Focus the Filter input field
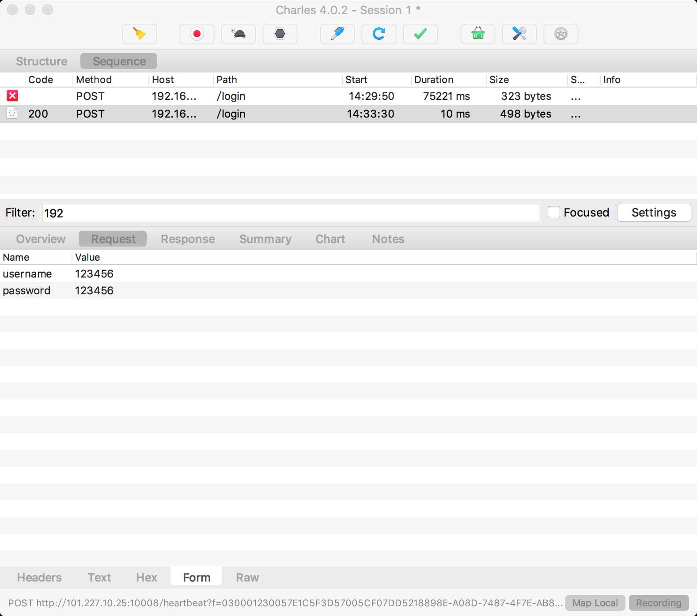 pos(291,213)
